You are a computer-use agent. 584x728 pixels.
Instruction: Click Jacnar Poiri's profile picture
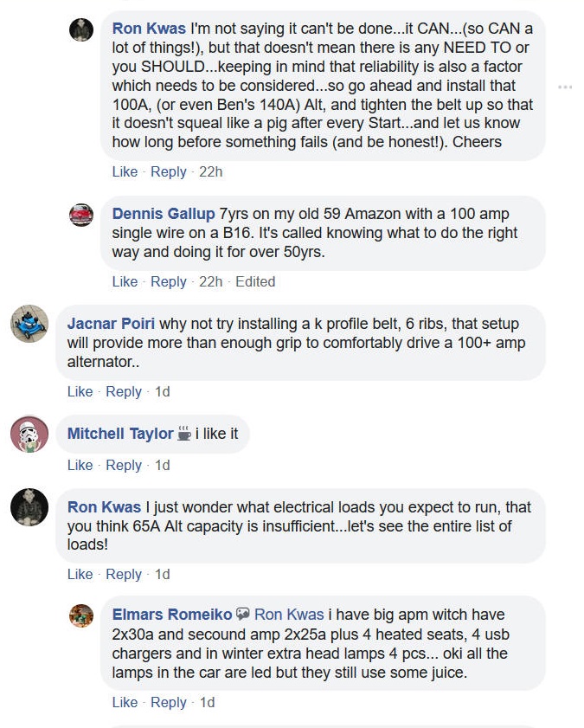[29, 324]
